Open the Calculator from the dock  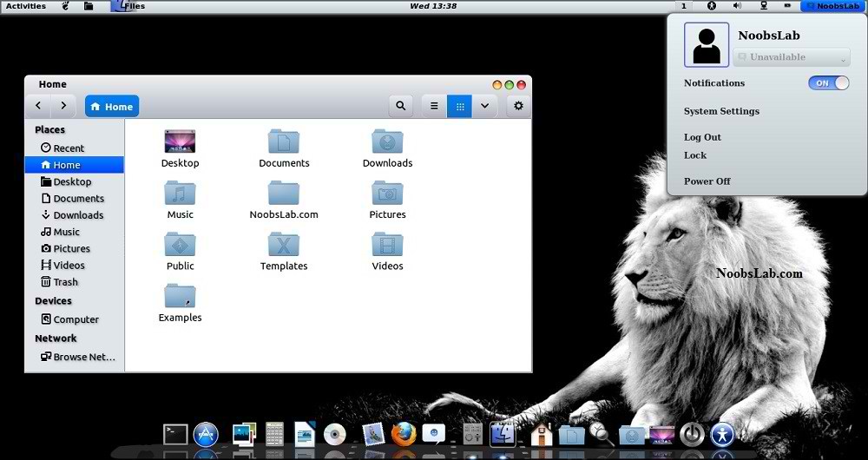tap(274, 435)
